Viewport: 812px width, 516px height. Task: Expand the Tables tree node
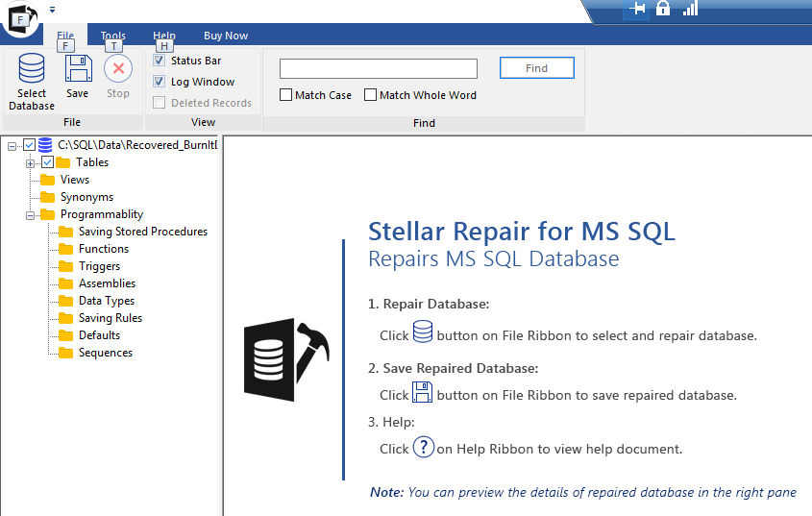pos(31,163)
